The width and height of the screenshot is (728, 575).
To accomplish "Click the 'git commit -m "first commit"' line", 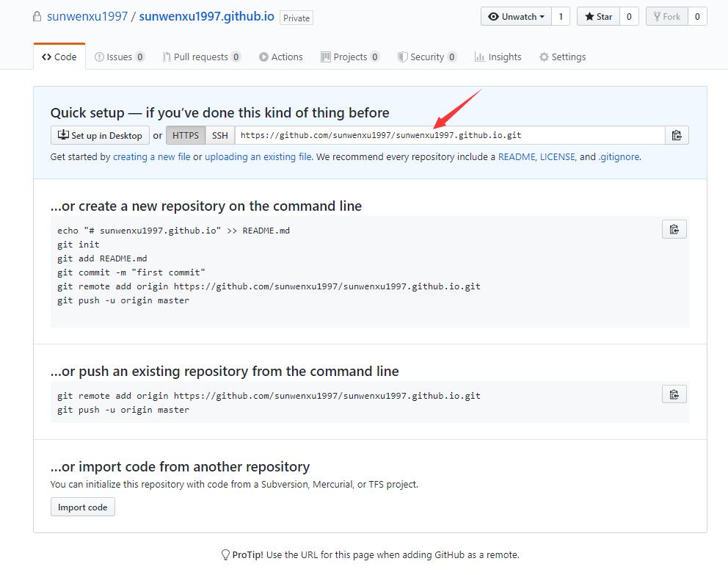I will tap(131, 272).
